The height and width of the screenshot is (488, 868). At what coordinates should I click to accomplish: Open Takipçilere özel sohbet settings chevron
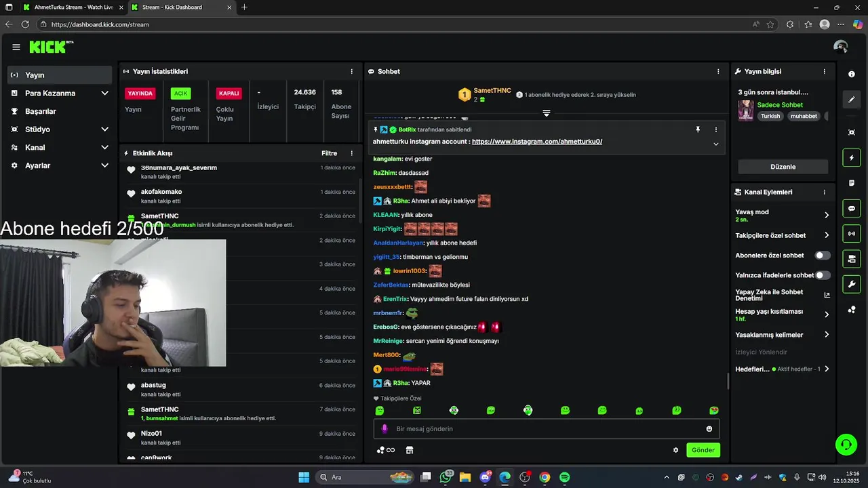[827, 235]
